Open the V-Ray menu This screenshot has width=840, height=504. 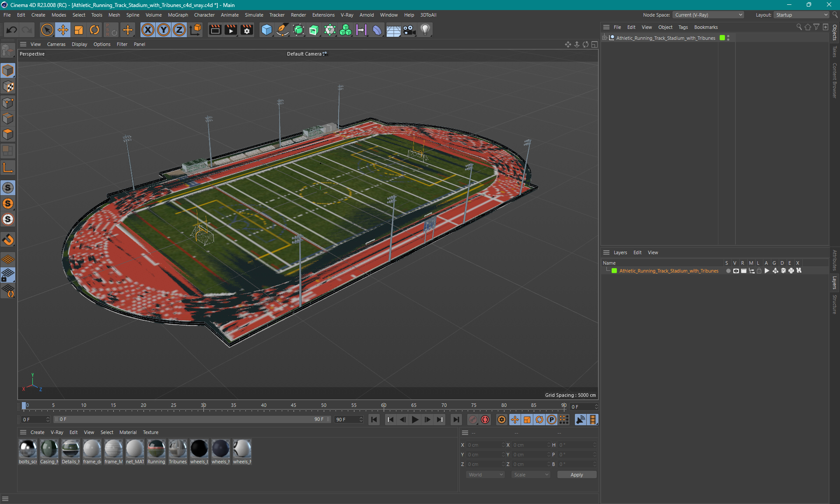pyautogui.click(x=347, y=15)
